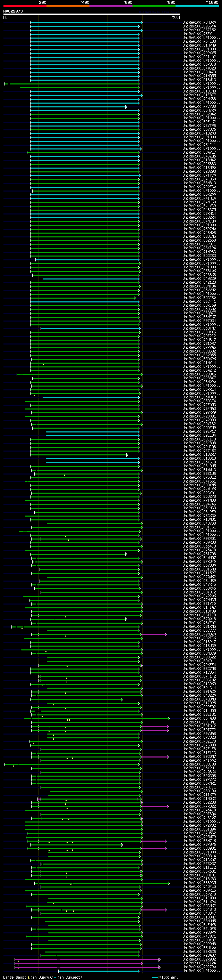Screen dimensions: 222x980
Task: Select the UniRef100_Q4SZQ5 label
Action: coord(199,156)
